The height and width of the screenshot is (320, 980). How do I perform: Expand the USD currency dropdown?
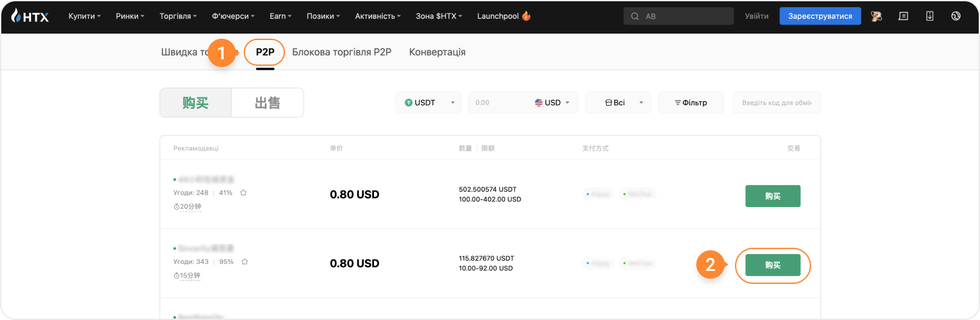[x=553, y=103]
